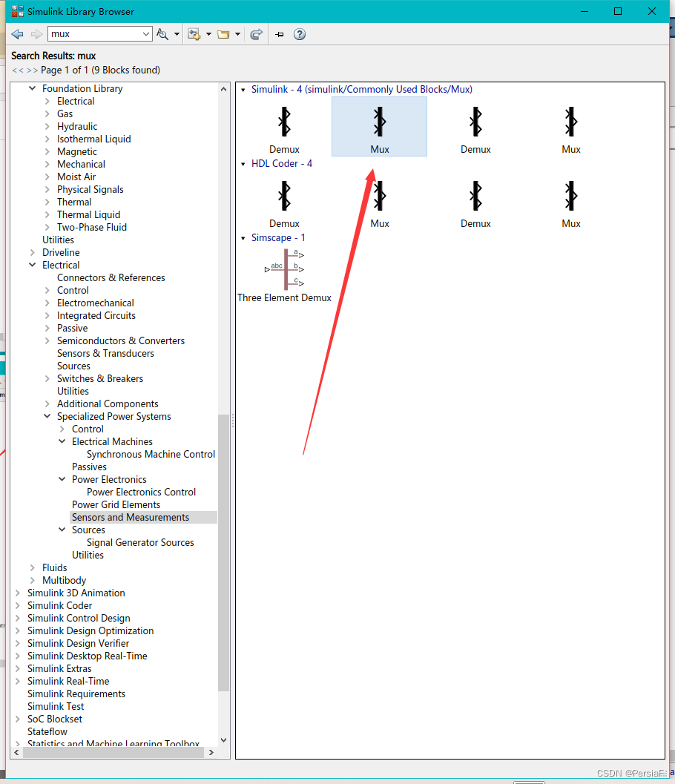675x784 pixels.
Task: Expand the Multibody tree node
Action: pyautogui.click(x=33, y=580)
